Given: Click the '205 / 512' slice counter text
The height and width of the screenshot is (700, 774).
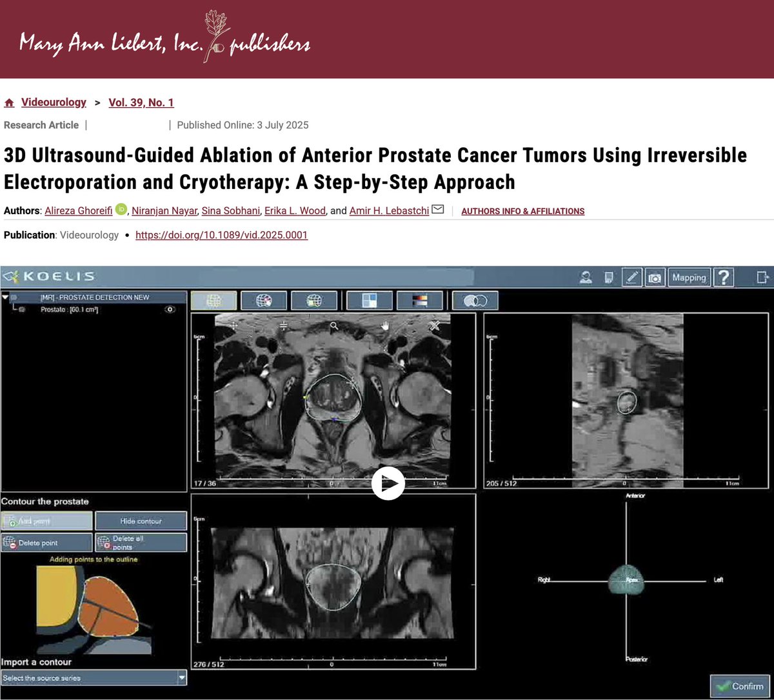Looking at the screenshot, I should point(502,483).
